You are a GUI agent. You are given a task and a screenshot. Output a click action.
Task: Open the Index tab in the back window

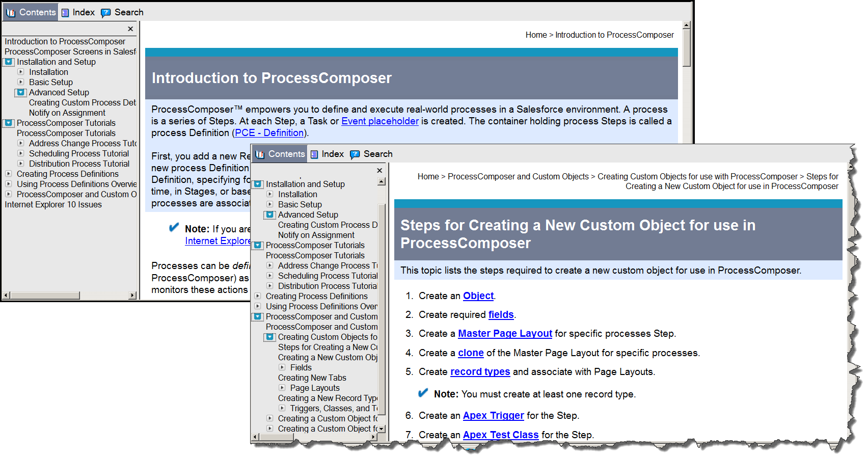(x=78, y=12)
